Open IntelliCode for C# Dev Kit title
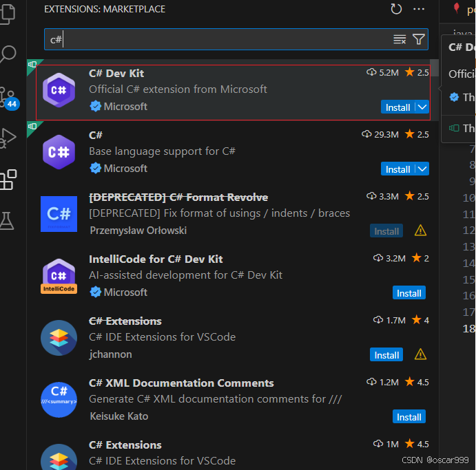 pyautogui.click(x=156, y=259)
